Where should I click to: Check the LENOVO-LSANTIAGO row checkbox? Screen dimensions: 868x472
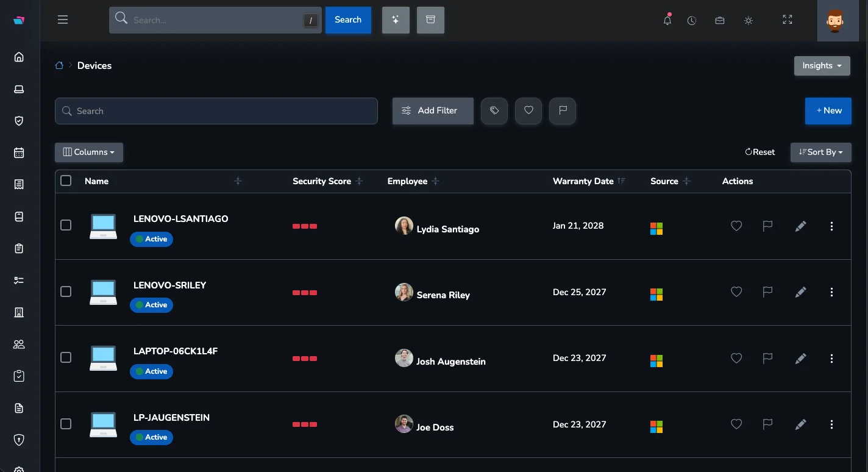(x=66, y=225)
